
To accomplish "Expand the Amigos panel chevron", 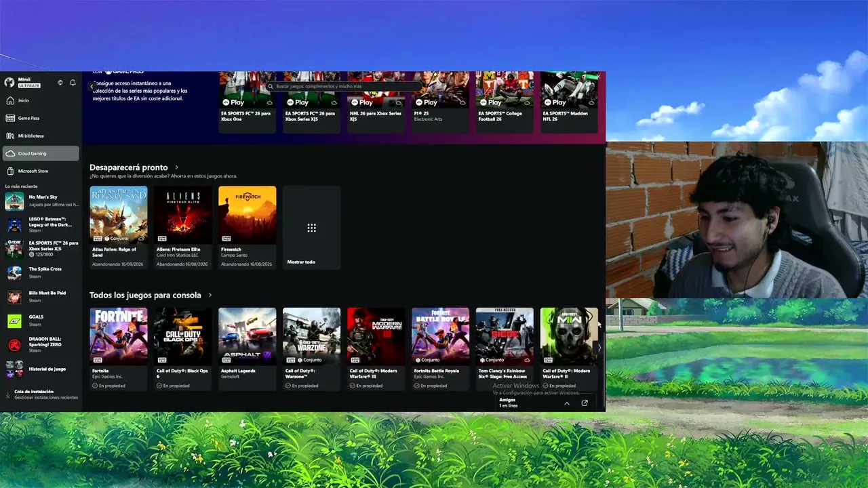I will (x=567, y=403).
